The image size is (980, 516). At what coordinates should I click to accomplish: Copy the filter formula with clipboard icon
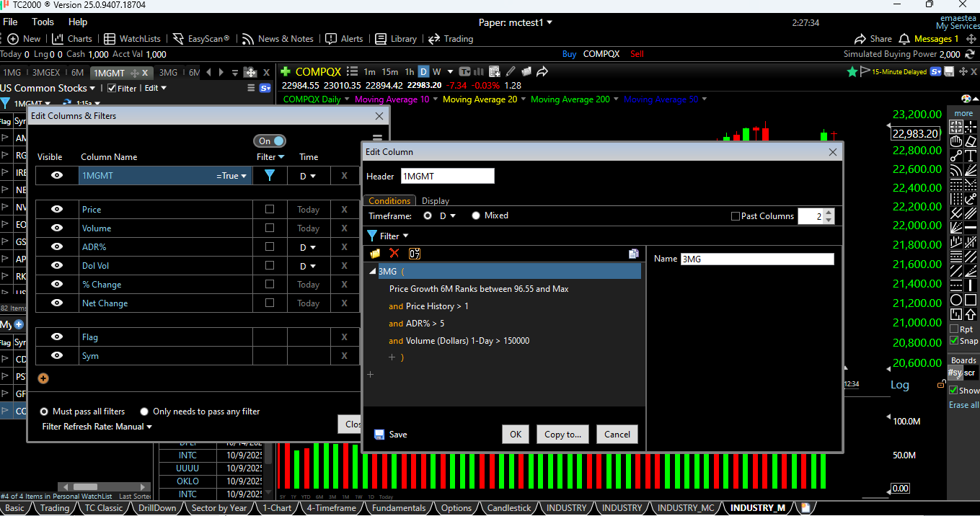pyautogui.click(x=634, y=254)
